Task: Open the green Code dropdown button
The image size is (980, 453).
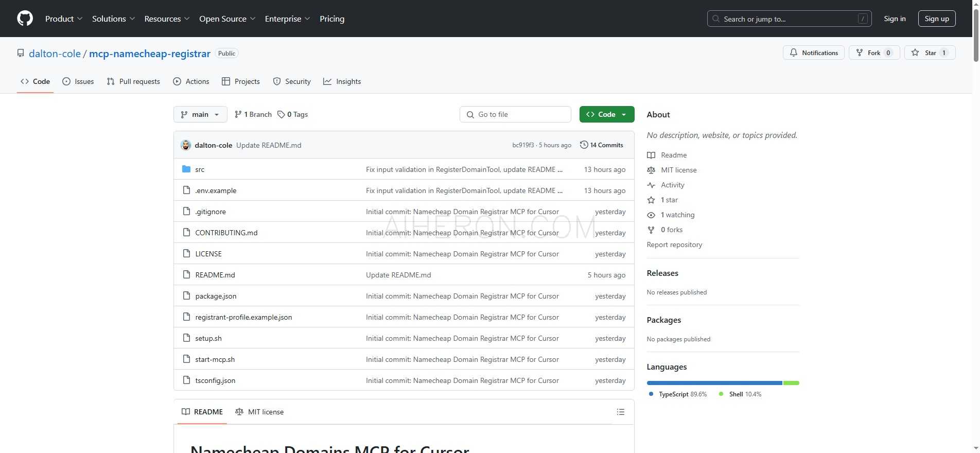Action: (x=607, y=114)
